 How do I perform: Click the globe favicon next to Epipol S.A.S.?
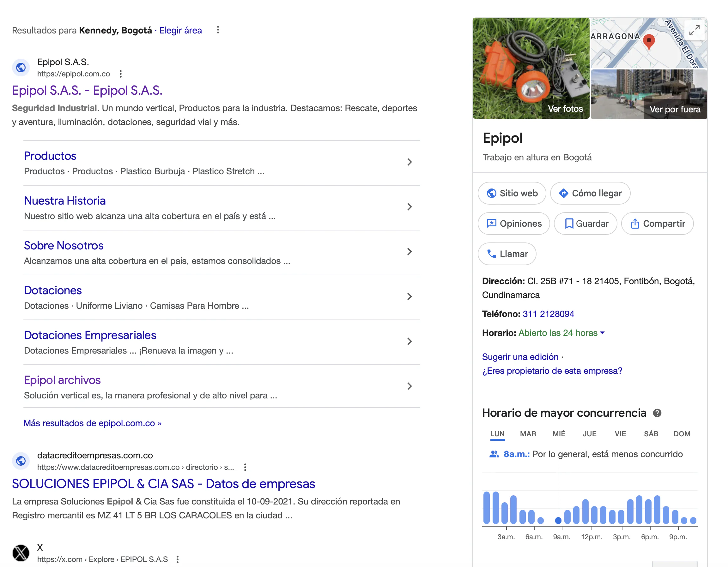[21, 68]
